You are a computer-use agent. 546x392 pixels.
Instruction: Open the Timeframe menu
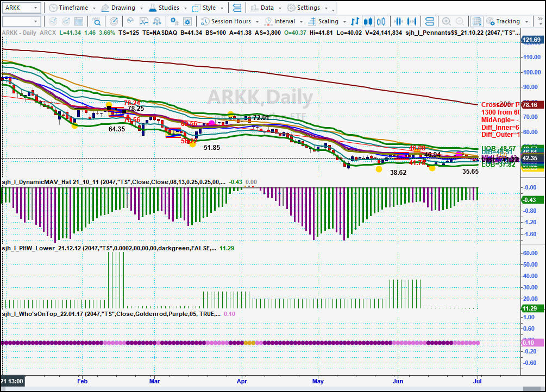click(x=72, y=8)
